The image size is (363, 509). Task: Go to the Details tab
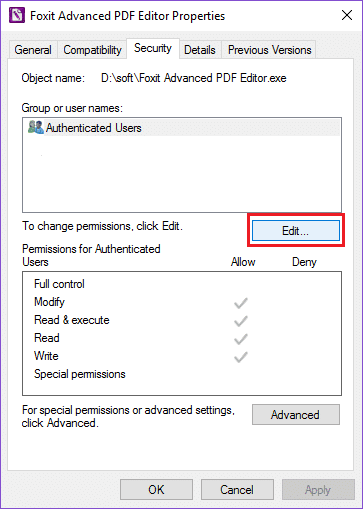[x=200, y=50]
